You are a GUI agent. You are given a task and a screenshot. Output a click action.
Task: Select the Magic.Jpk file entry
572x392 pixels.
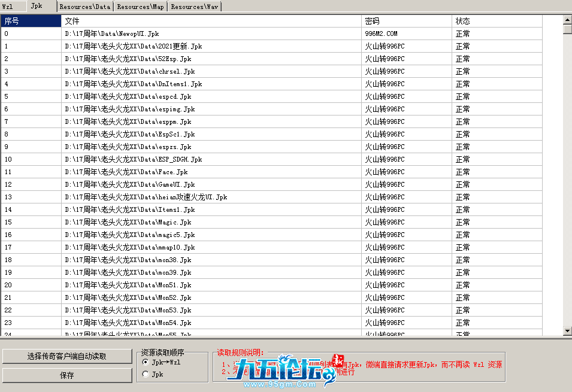pyautogui.click(x=128, y=223)
